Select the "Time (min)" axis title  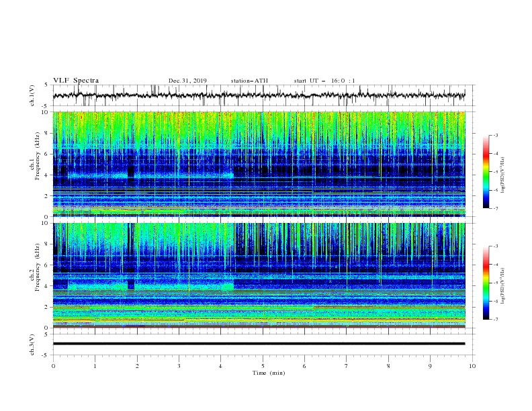pyautogui.click(x=269, y=373)
